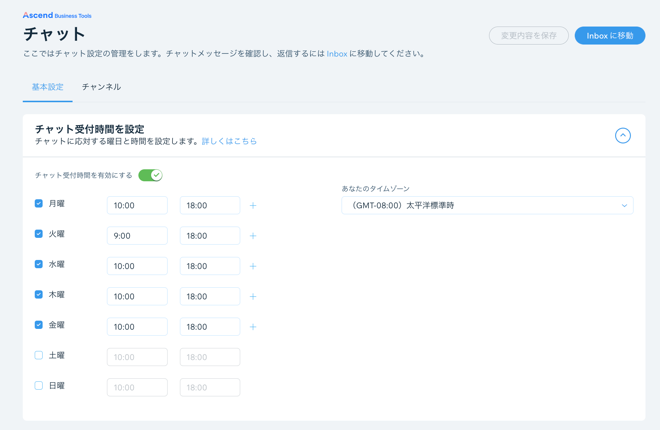
Task: Toggle チャット受付時間を有効にする switch
Action: (x=150, y=175)
